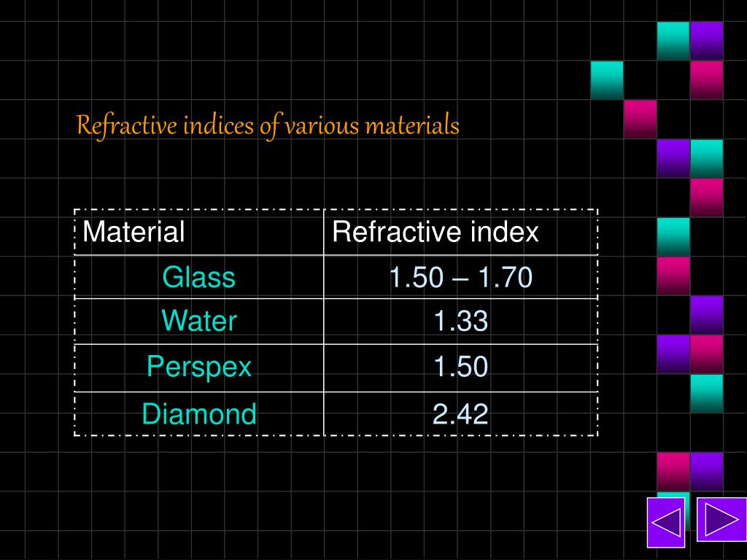The width and height of the screenshot is (747, 560).
Task: Click the 'Material' column header
Action: [x=199, y=233]
